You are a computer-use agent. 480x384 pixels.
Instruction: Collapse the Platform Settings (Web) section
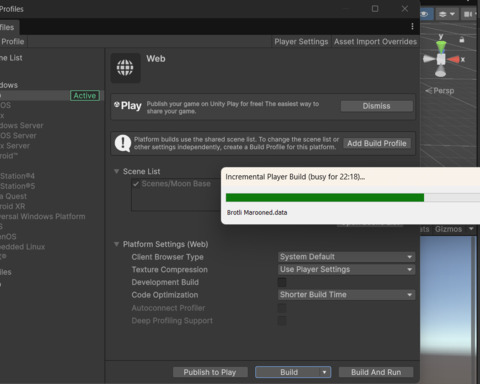(x=116, y=244)
